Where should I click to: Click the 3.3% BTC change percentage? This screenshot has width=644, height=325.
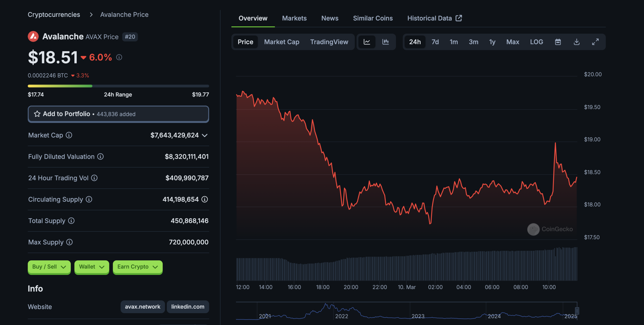83,75
